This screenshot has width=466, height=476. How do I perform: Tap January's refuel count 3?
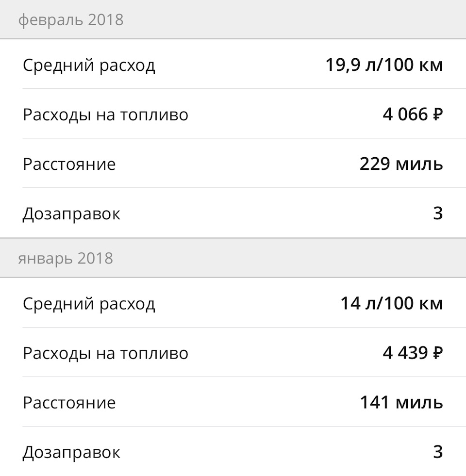point(438,452)
